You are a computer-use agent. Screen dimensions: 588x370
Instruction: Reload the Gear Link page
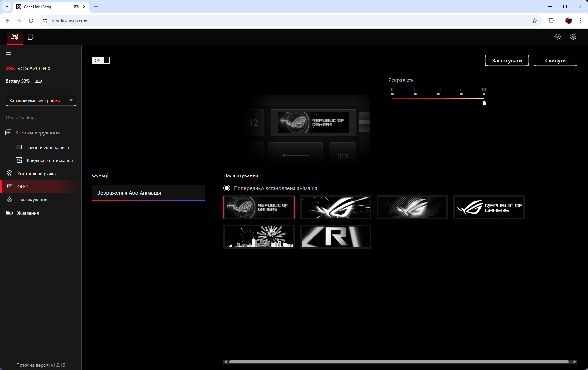coord(31,21)
